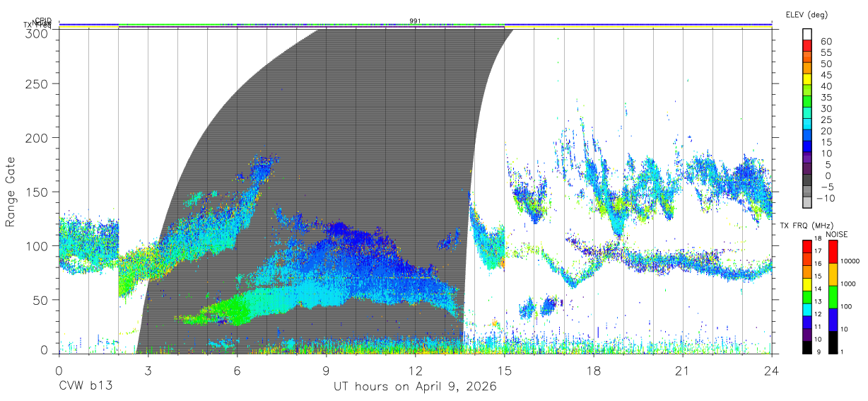This screenshot has height=401, width=868.
Task: Click the "24" hour tick on time axis
Action: 771,371
